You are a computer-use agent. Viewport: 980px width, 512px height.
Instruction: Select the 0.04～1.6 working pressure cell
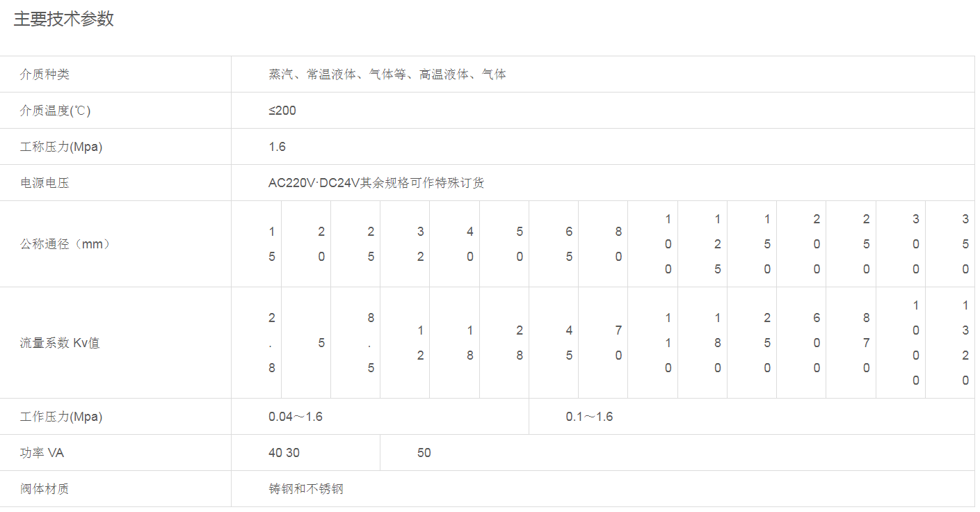click(296, 417)
